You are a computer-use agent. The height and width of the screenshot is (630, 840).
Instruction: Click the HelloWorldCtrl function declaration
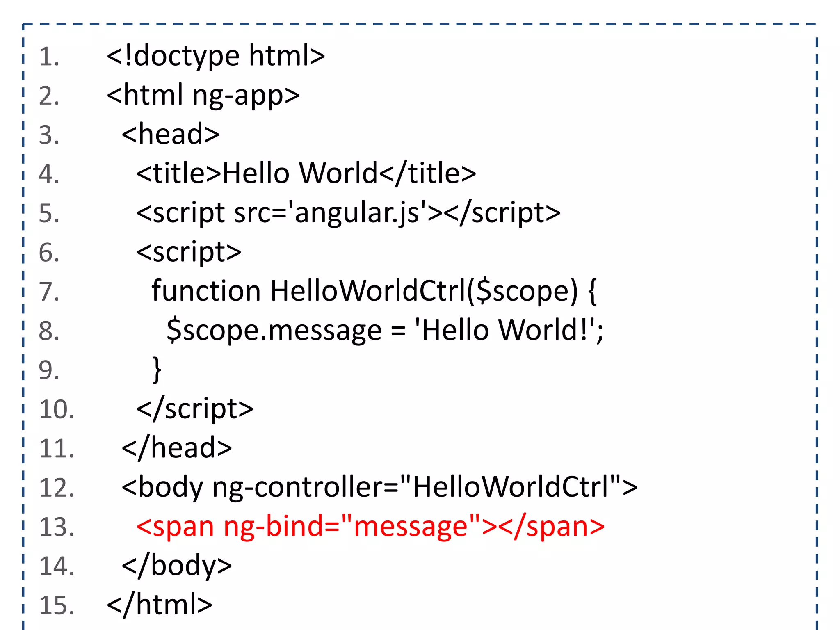374,291
